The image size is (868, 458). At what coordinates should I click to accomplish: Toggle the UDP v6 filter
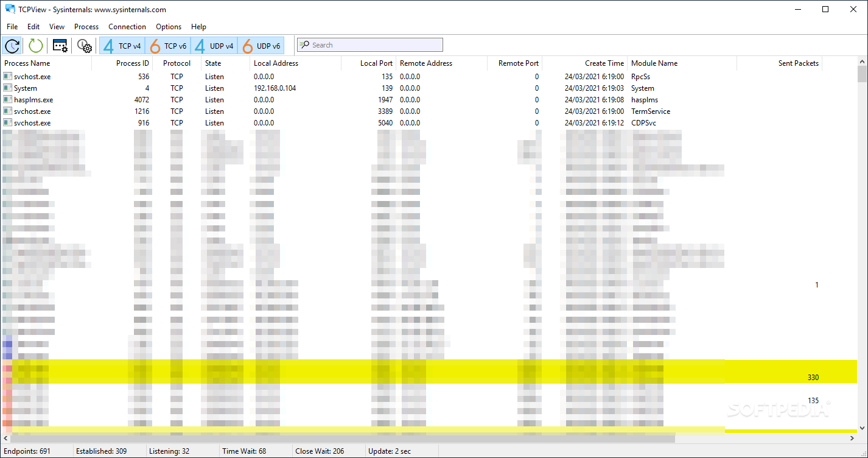(261, 46)
